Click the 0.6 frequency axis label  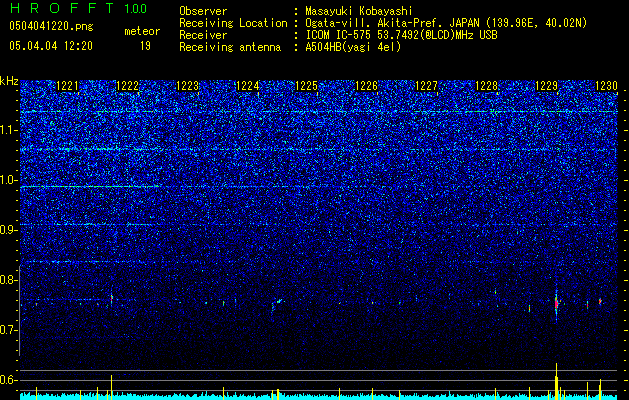pos(9,380)
